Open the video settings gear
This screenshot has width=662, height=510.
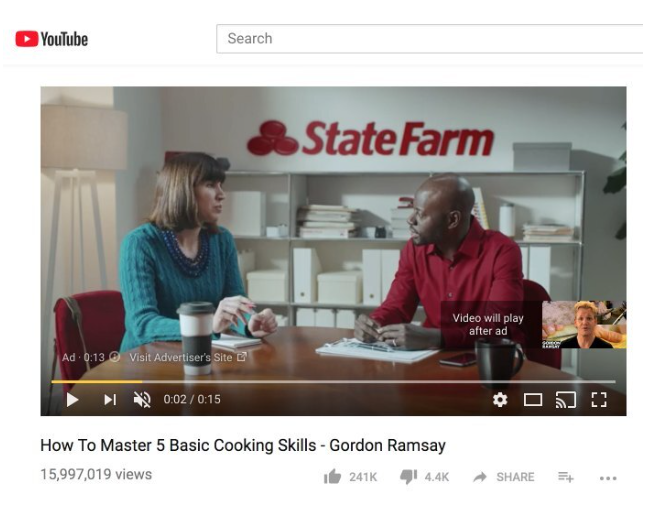(500, 399)
